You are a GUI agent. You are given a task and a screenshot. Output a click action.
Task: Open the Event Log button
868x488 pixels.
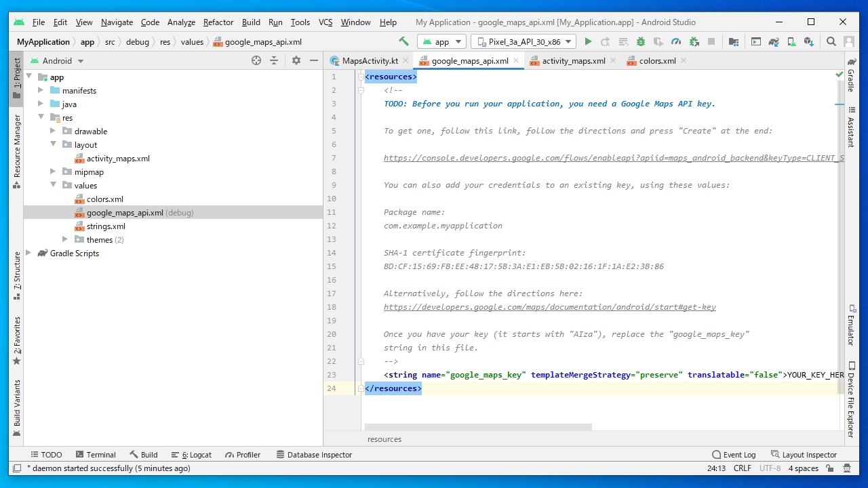point(734,455)
